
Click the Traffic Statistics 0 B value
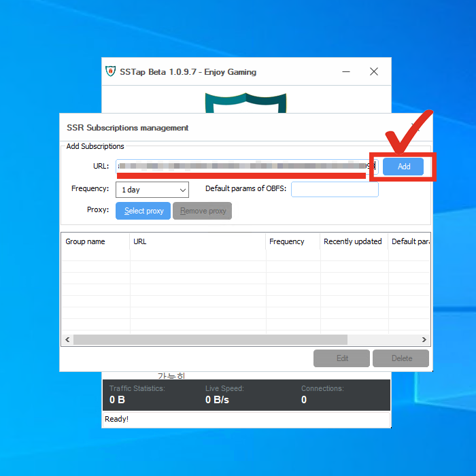coord(117,400)
